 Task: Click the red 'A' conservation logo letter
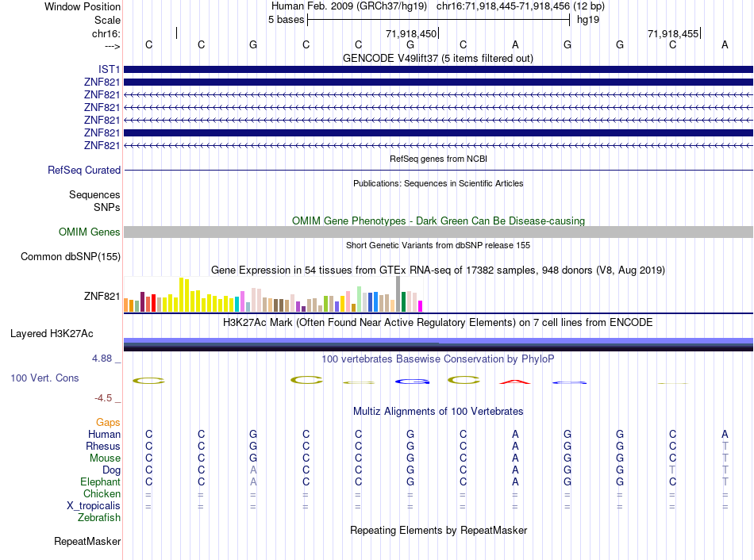[515, 382]
